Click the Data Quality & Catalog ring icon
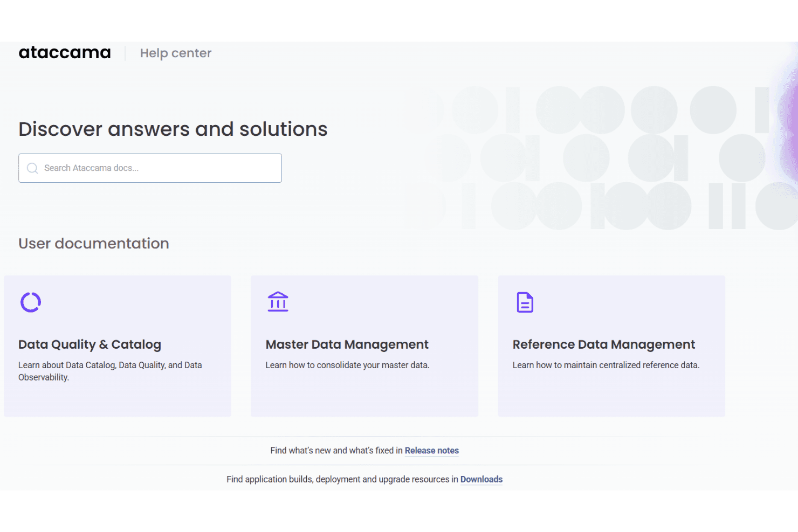 (31, 302)
